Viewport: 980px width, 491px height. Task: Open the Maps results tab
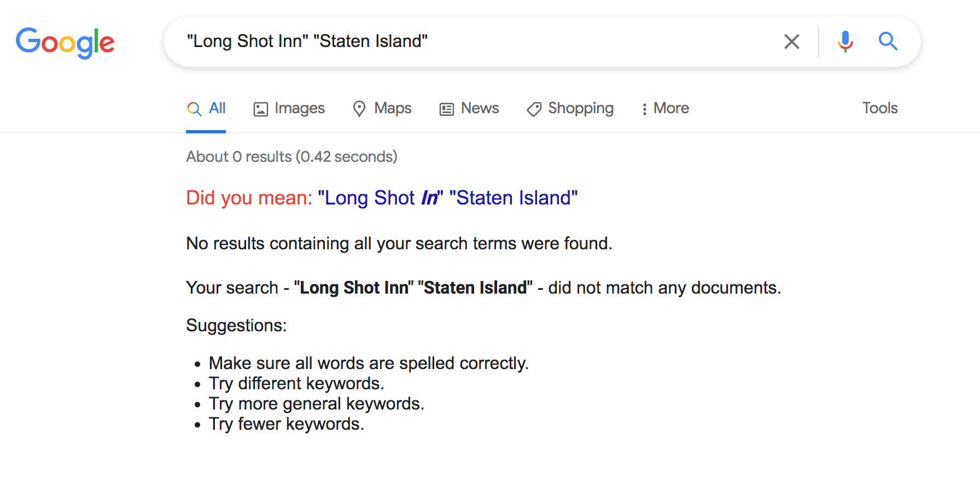(x=393, y=108)
